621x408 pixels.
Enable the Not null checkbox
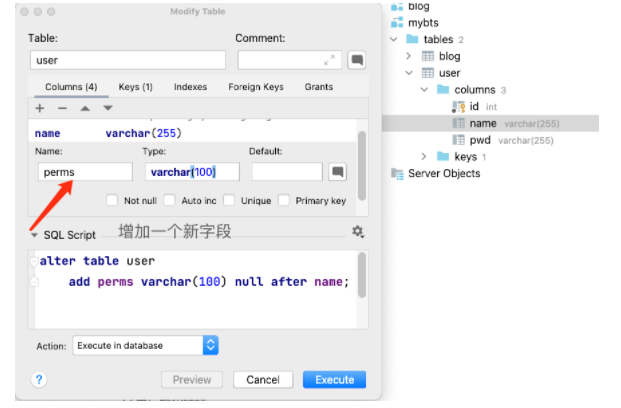click(x=112, y=200)
